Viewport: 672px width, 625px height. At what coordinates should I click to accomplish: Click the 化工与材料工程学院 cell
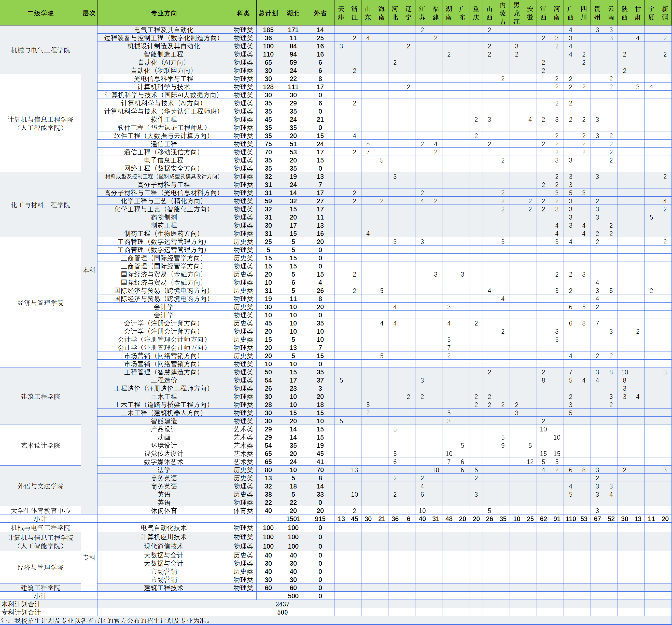coord(40,205)
